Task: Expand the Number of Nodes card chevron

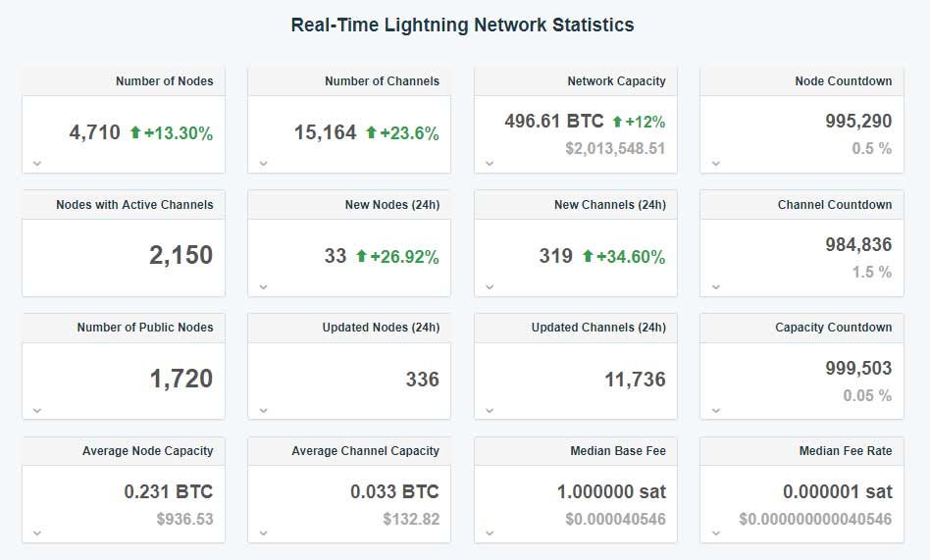Action: 37,163
